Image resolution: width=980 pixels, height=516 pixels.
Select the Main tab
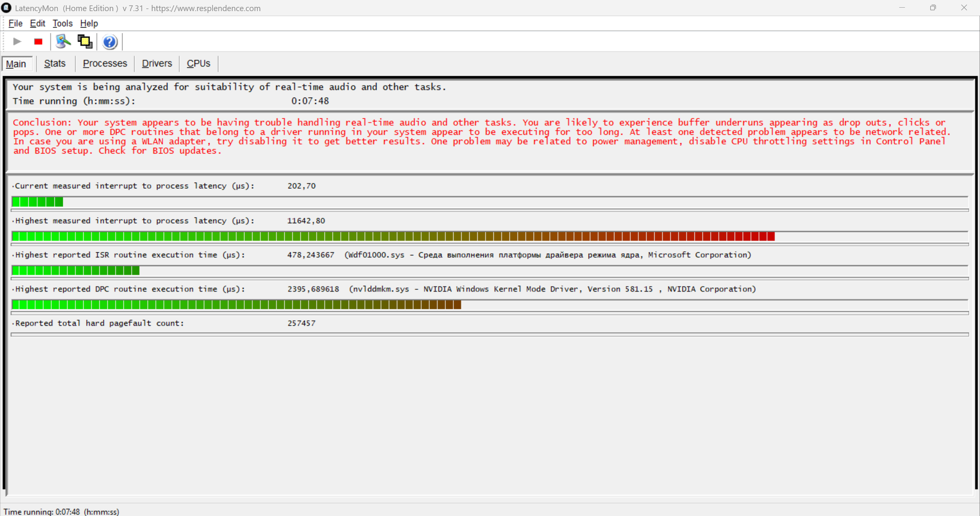pyautogui.click(x=16, y=64)
